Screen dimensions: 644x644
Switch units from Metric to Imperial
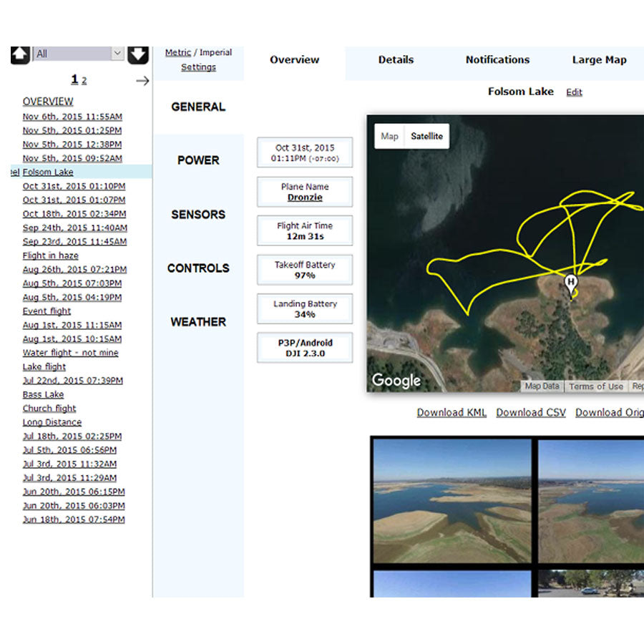click(x=215, y=52)
